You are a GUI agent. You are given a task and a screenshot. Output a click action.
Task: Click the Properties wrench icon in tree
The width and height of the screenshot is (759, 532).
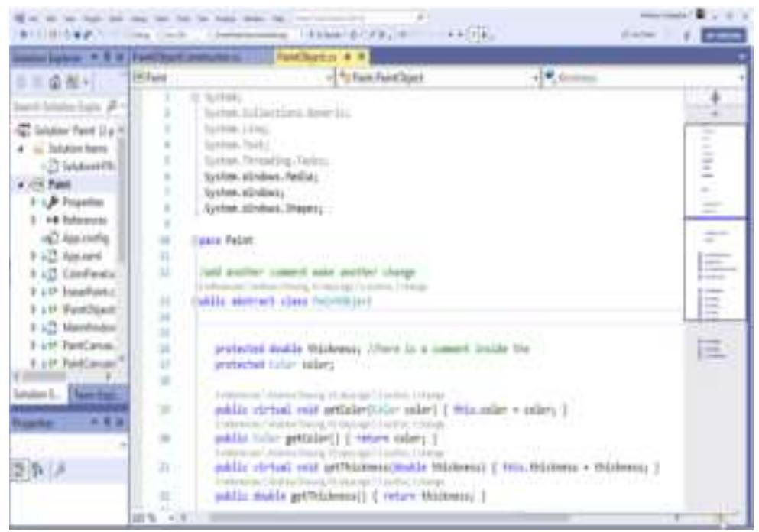52,203
